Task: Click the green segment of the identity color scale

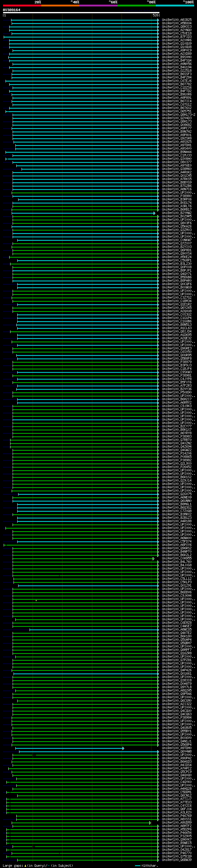Action: (x=137, y=6)
